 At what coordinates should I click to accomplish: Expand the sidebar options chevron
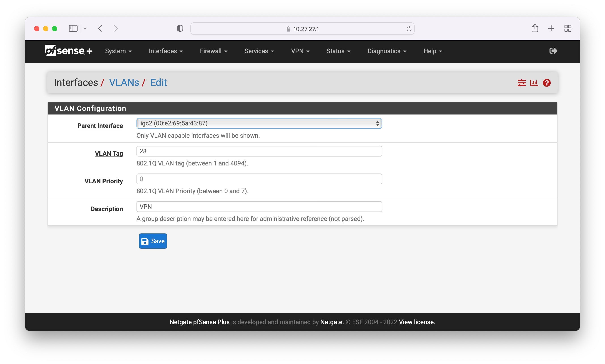[85, 28]
